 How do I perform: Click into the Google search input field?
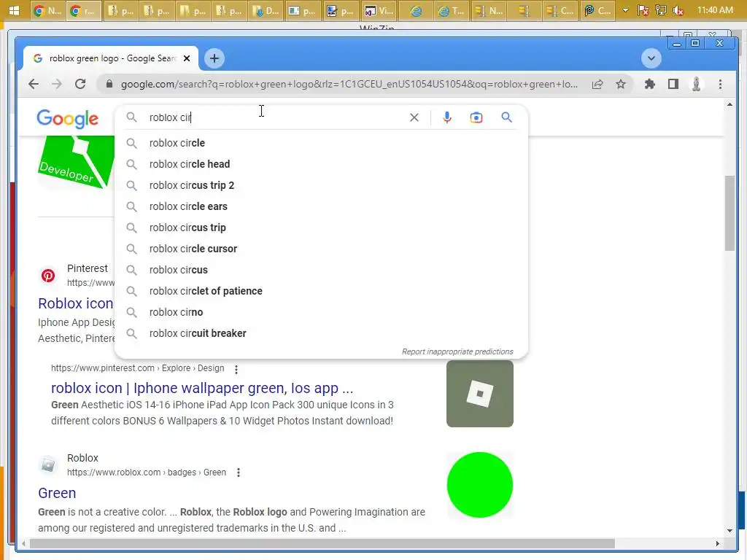pos(276,117)
